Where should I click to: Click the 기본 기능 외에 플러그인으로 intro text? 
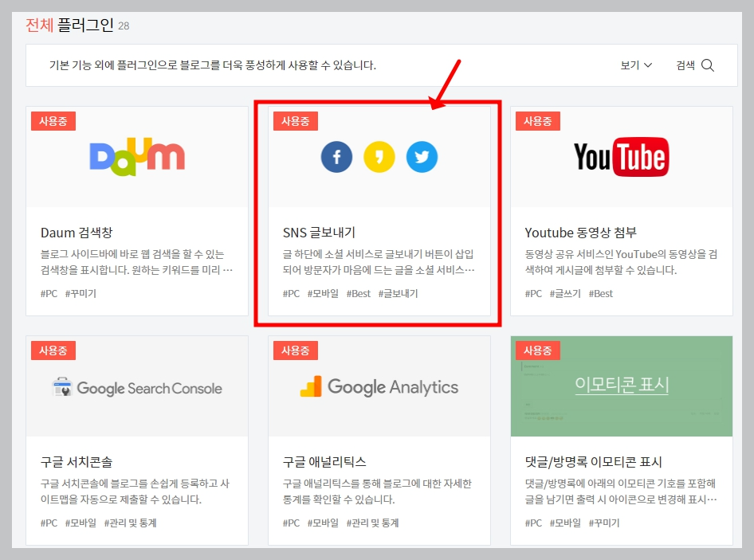coord(213,65)
